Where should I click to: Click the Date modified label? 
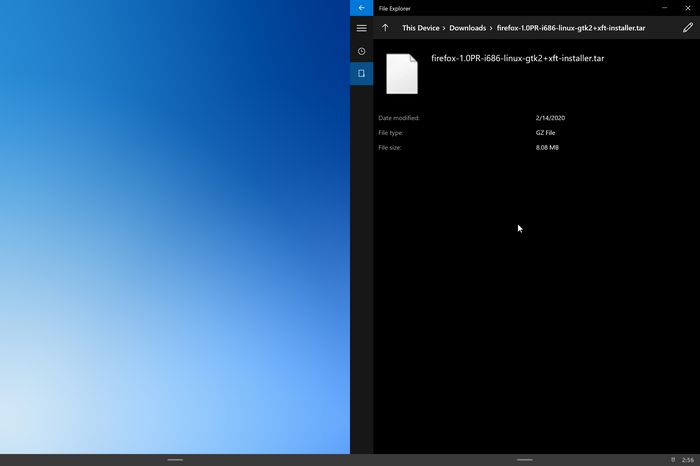(x=399, y=118)
